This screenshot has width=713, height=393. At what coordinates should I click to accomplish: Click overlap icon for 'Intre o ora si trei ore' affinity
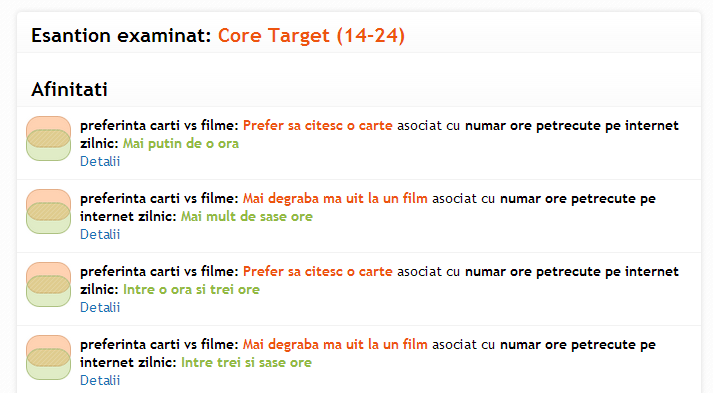coord(48,285)
